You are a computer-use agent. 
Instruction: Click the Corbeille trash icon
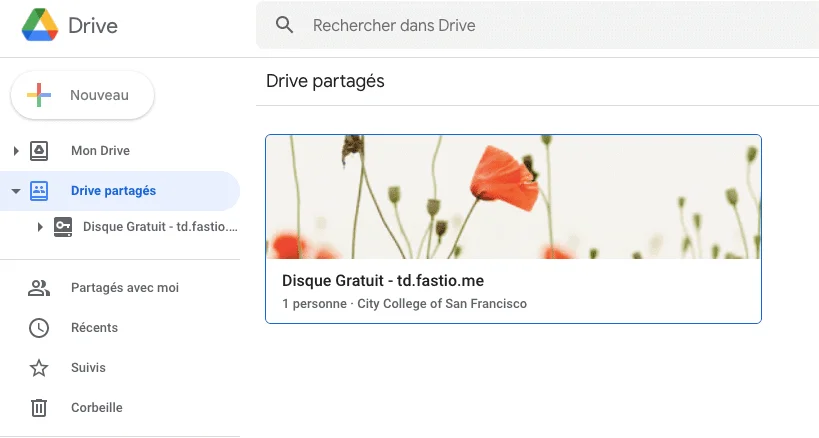[x=39, y=408]
